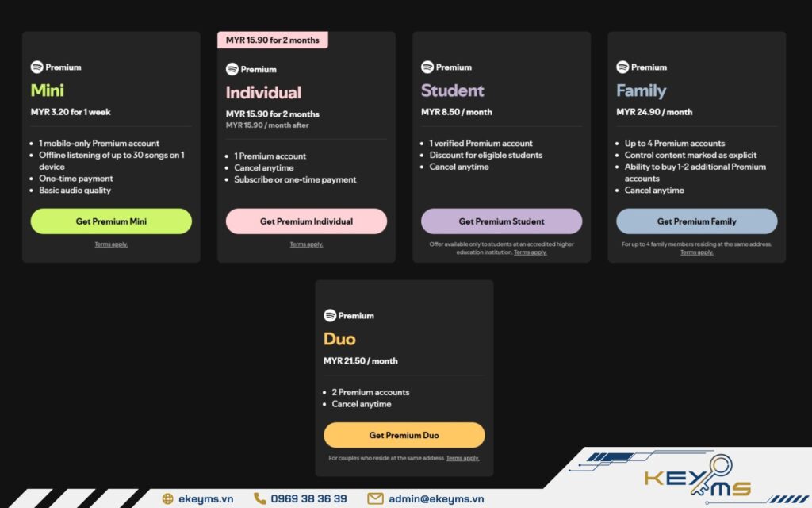812x508 pixels.
Task: Click the MYR 15.90 for 2 months badge
Action: (273, 40)
